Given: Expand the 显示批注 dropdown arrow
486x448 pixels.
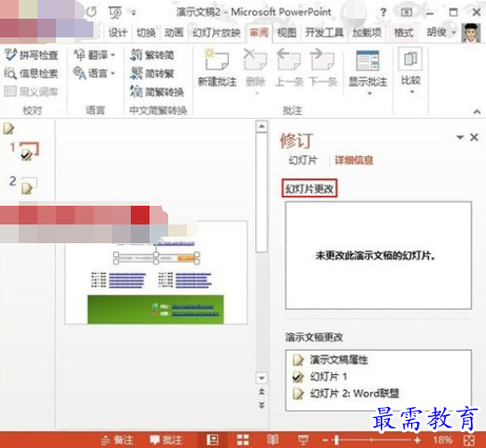Looking at the screenshot, I should pos(369,94).
